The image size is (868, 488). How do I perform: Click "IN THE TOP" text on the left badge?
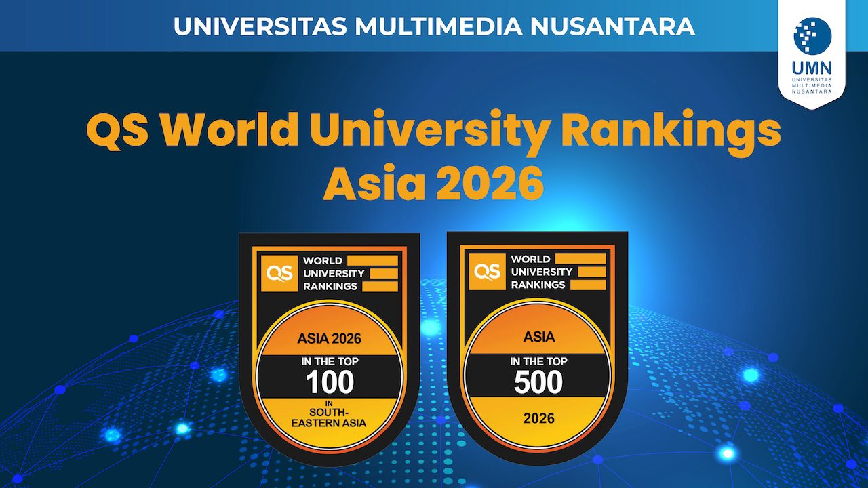click(x=330, y=362)
